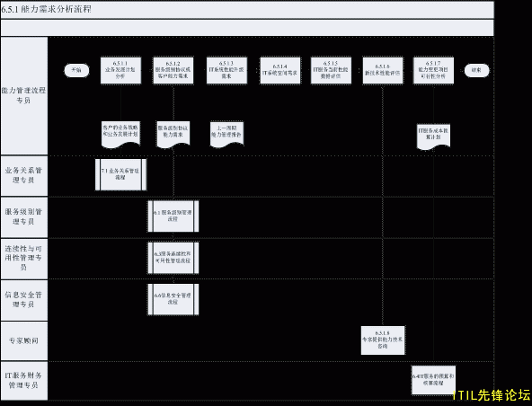This screenshot has height=406, width=532.
Task: Click the ITIL先锋论坛 watermark link
Action: point(492,395)
